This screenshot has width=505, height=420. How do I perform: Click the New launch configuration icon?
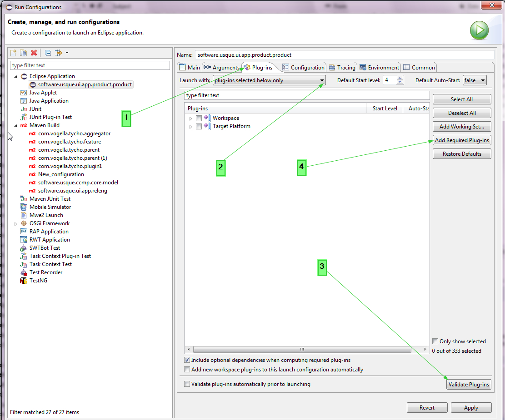coord(13,53)
